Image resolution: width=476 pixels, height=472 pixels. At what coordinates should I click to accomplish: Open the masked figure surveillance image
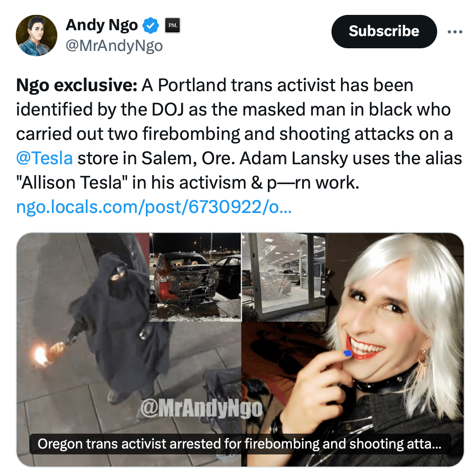click(x=83, y=349)
